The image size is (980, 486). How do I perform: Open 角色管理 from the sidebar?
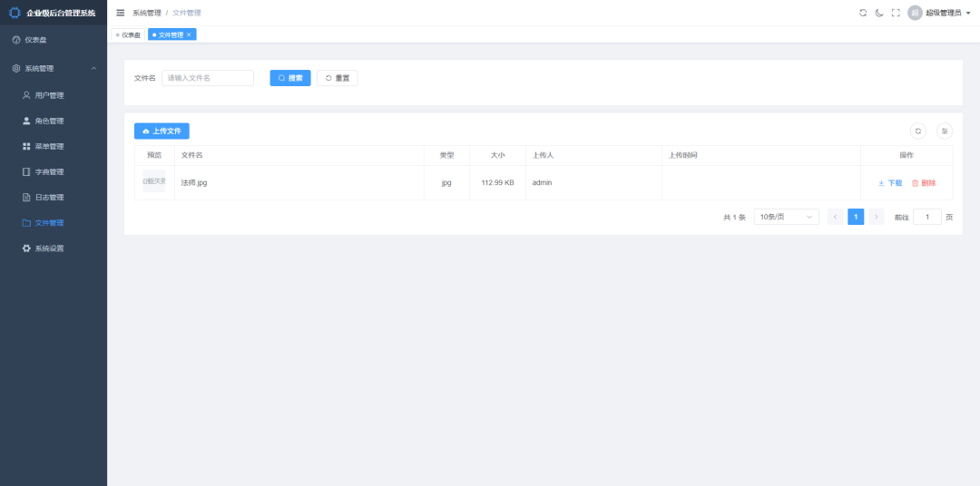pos(54,121)
